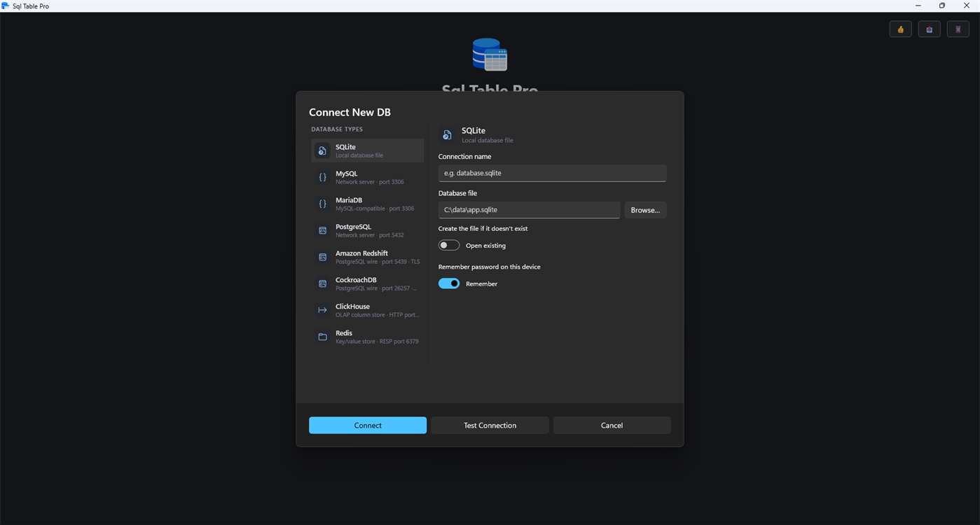This screenshot has height=525, width=980.
Task: Click the Connect button
Action: point(368,426)
